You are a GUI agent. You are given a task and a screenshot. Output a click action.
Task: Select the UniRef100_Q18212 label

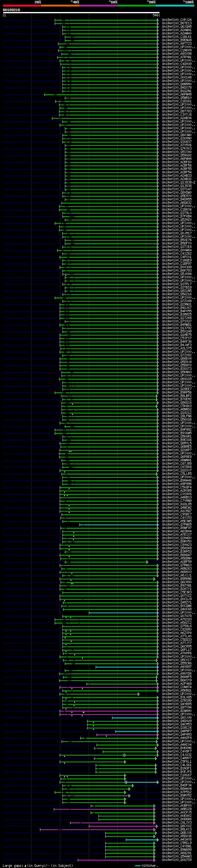[x=177, y=413]
